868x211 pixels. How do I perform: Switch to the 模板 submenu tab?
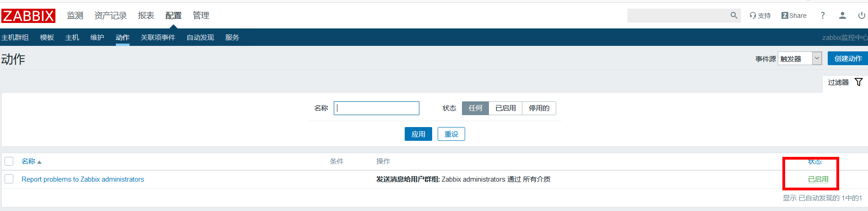(x=47, y=38)
